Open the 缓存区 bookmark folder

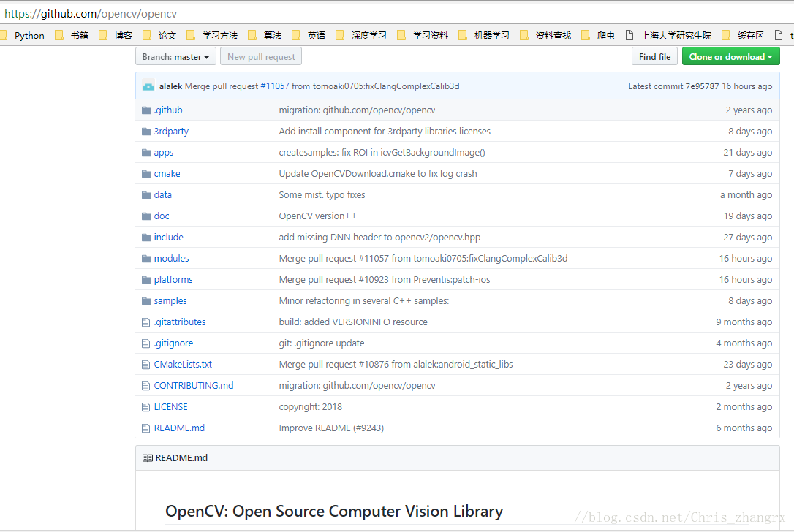[744, 35]
